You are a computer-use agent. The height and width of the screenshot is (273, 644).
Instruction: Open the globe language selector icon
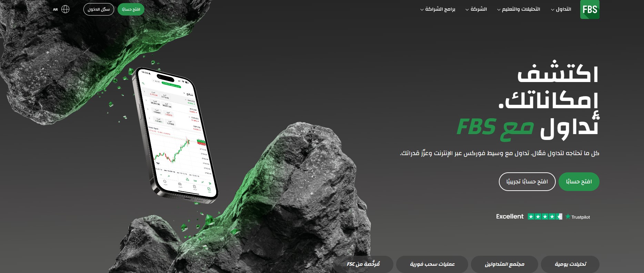tap(65, 9)
